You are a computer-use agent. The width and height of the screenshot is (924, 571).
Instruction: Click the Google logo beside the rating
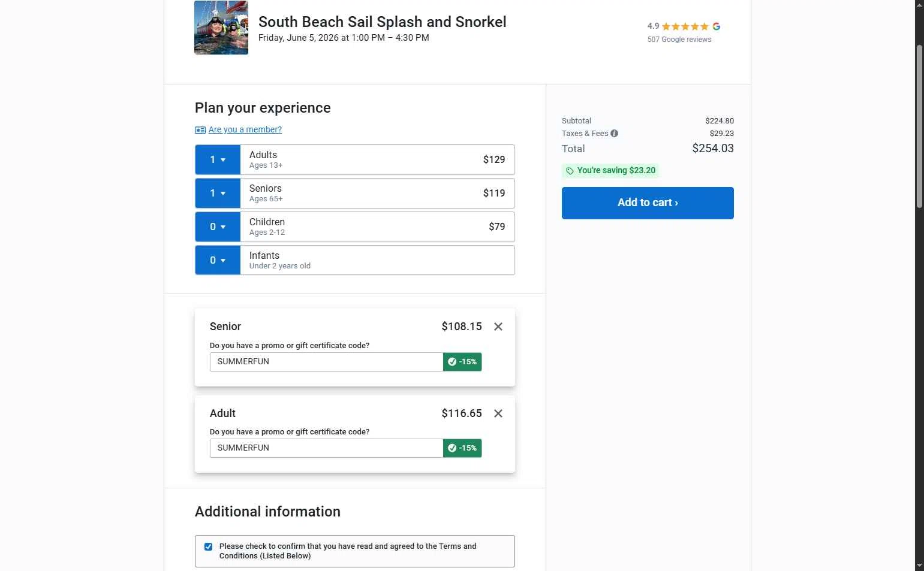(717, 26)
